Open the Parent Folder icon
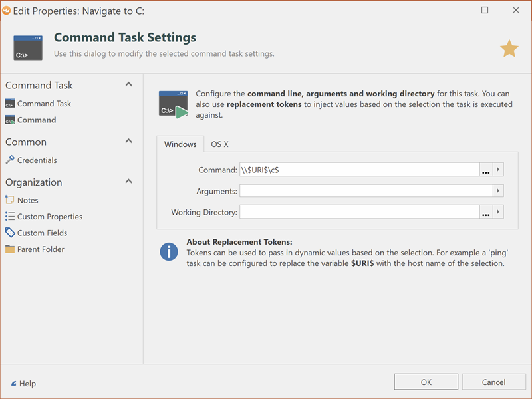 point(10,249)
